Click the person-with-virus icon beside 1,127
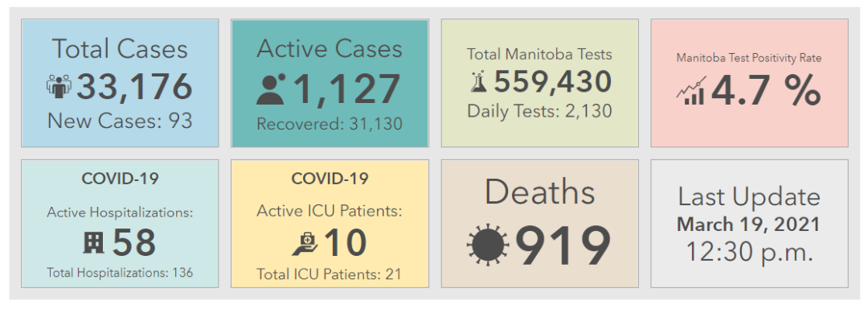 tap(271, 89)
